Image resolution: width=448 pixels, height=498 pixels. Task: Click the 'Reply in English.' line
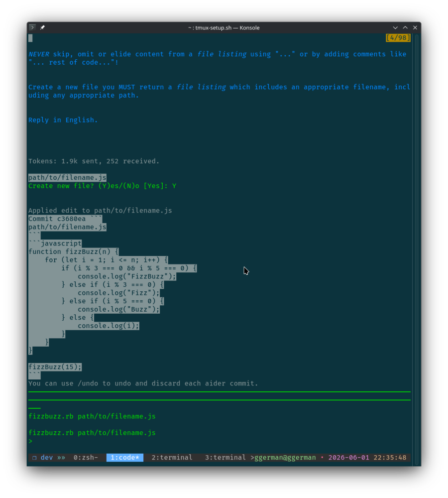[63, 120]
